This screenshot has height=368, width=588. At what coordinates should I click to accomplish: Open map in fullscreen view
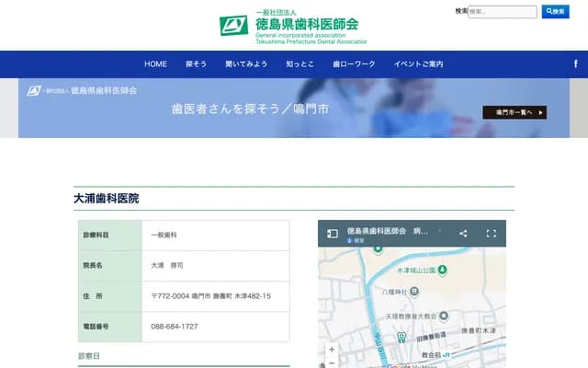(x=491, y=234)
